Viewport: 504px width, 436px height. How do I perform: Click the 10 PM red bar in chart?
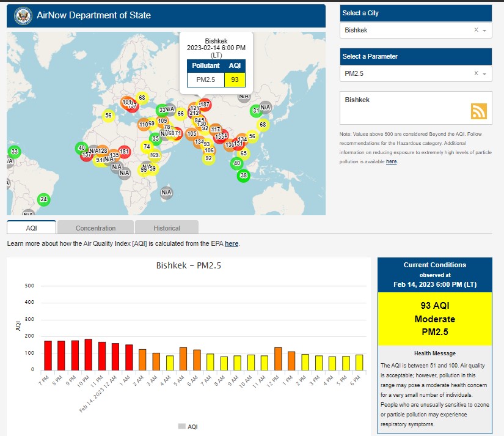coord(89,355)
